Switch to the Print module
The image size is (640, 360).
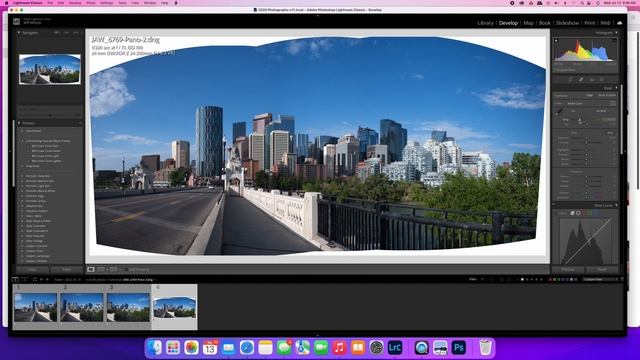[589, 23]
